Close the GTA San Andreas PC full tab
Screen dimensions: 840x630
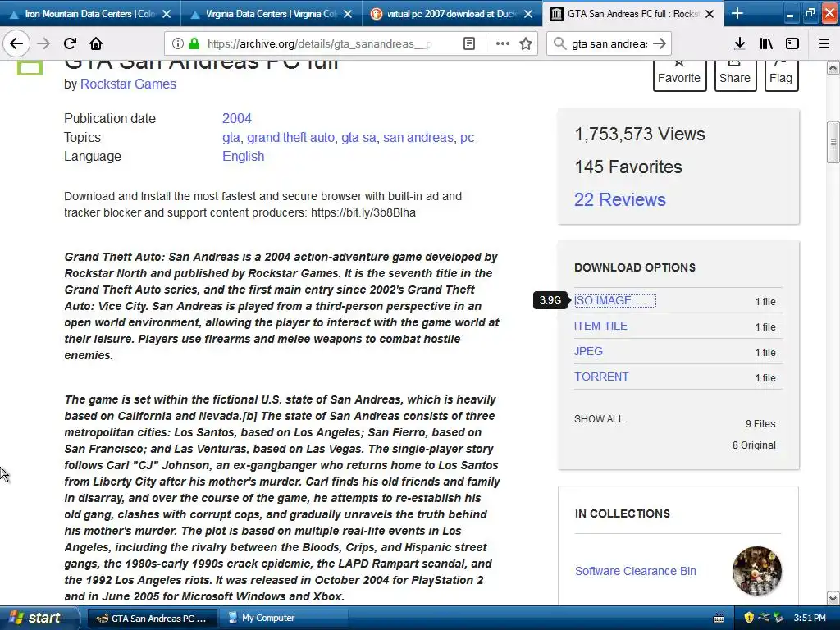[x=710, y=14]
